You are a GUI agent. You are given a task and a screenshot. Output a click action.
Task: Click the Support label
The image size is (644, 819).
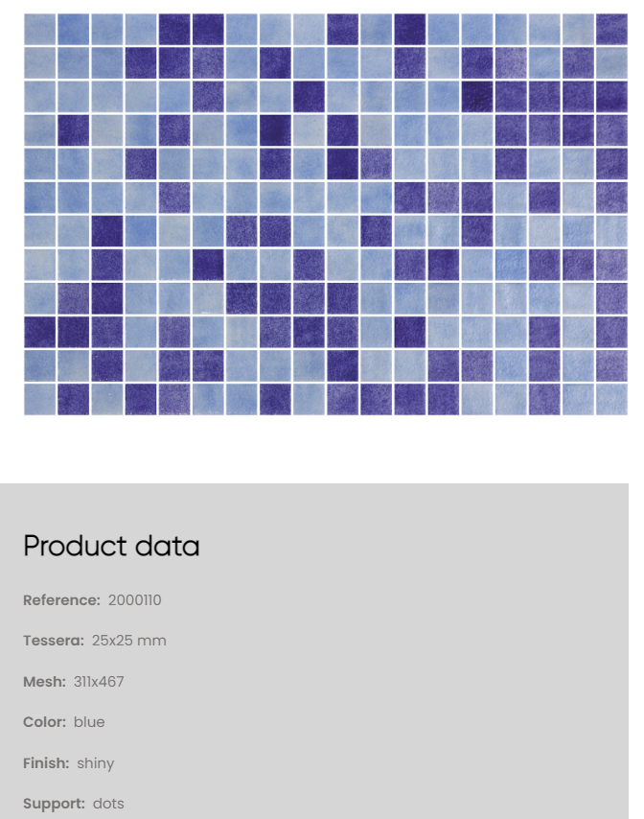[54, 804]
